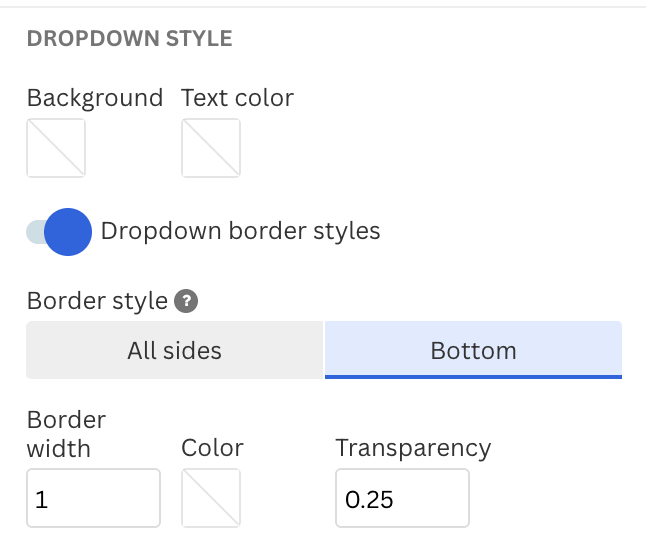Click the Color label above border swatch
This screenshot has width=646, height=556.
213,448
